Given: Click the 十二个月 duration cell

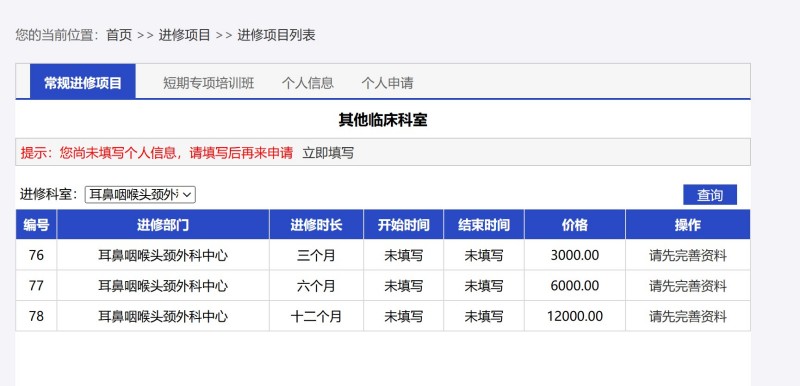Looking at the screenshot, I should (316, 316).
